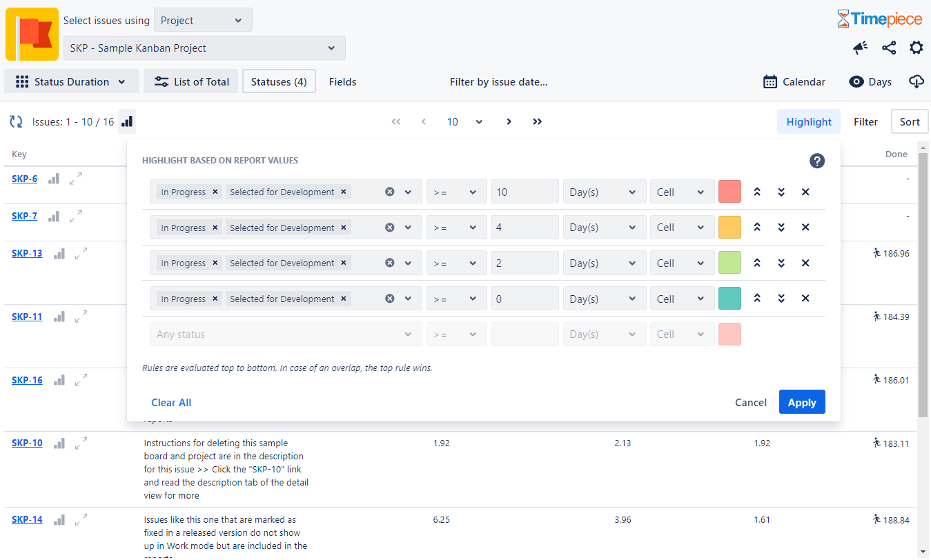
Task: Remove In Progress tag from first rule
Action: [215, 192]
